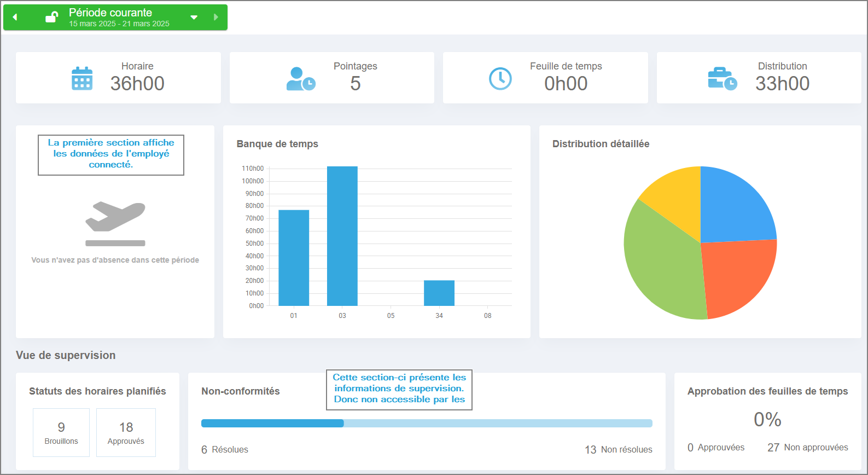868x475 pixels.
Task: Open the 18 Approuvés schedule box
Action: point(126,432)
